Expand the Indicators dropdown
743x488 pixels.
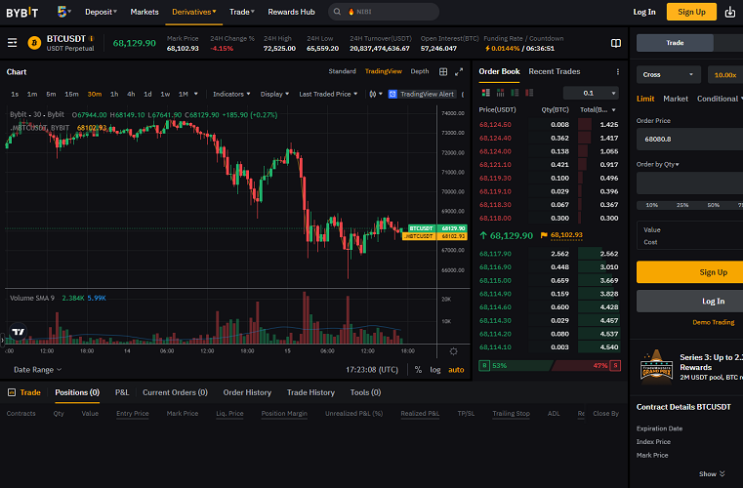point(231,94)
